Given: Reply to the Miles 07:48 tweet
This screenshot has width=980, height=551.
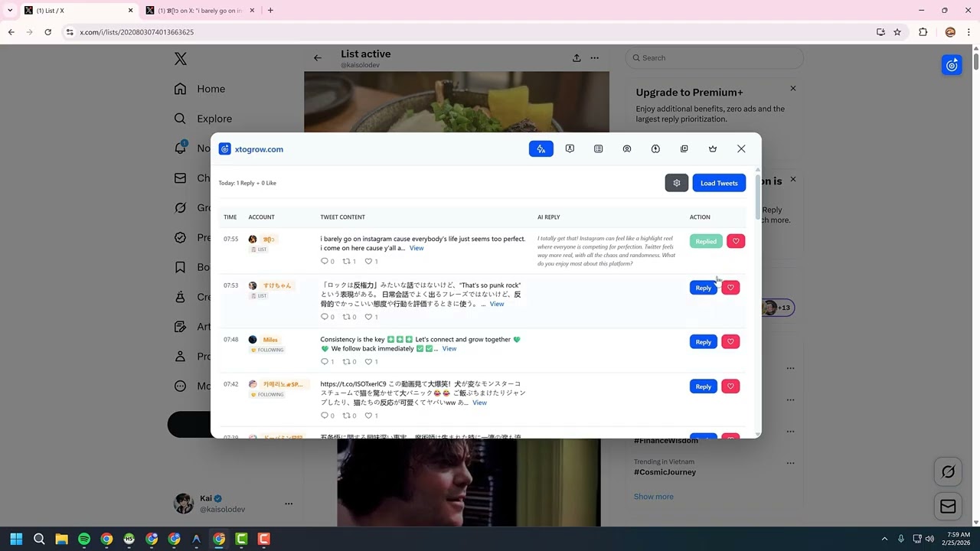Looking at the screenshot, I should 704,341.
